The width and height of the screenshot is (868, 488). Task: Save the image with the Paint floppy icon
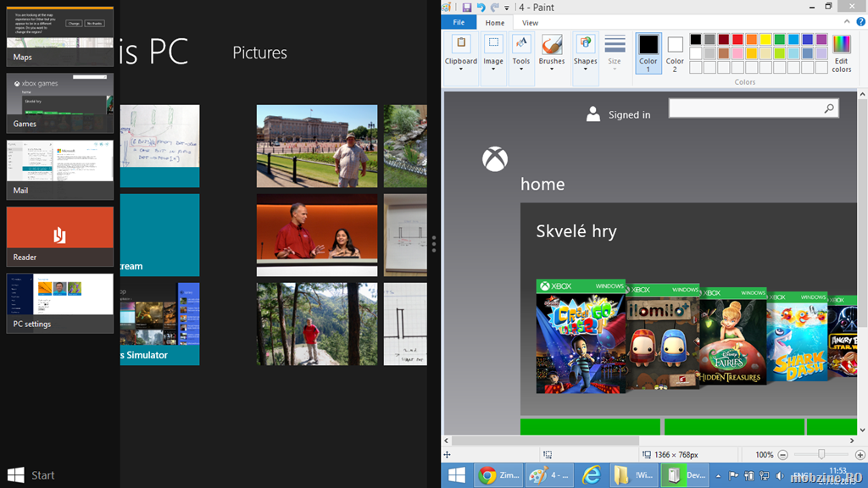click(467, 7)
